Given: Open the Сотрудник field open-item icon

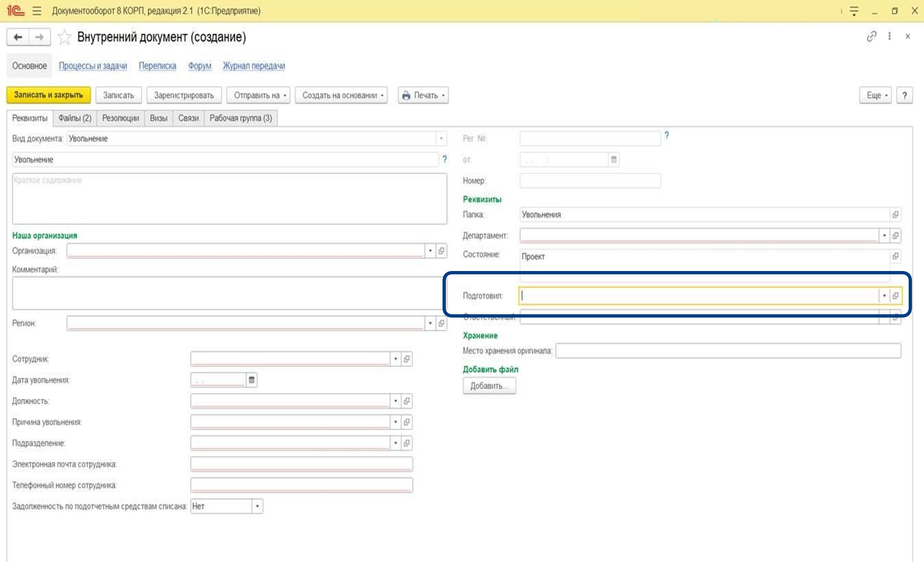Looking at the screenshot, I should click(407, 359).
